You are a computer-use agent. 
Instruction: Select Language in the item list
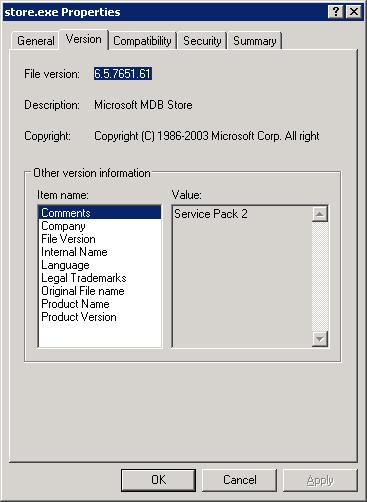point(100,265)
